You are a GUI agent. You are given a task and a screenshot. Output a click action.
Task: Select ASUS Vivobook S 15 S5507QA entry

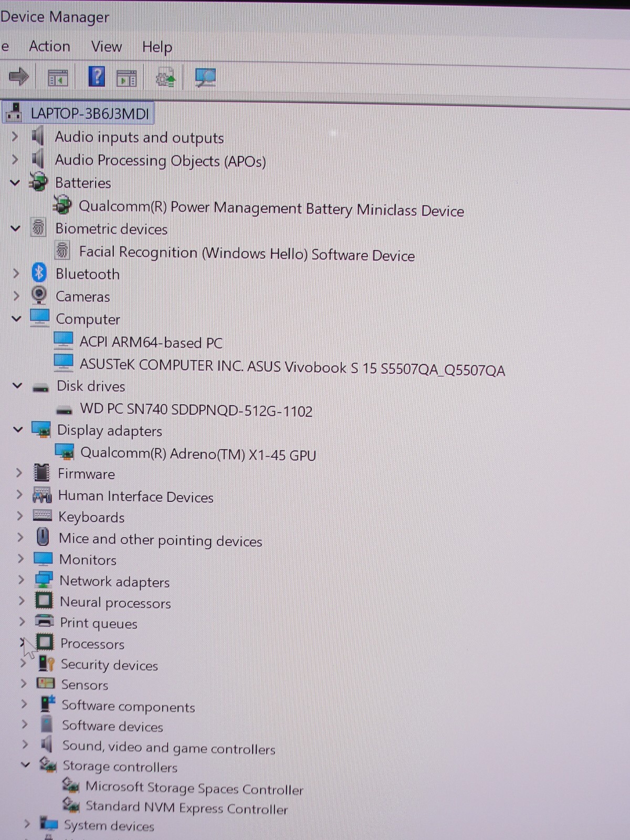click(x=292, y=367)
